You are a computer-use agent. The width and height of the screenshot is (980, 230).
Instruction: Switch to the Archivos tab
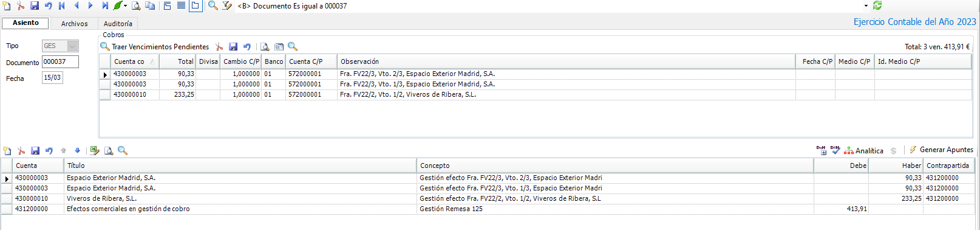coord(74,24)
